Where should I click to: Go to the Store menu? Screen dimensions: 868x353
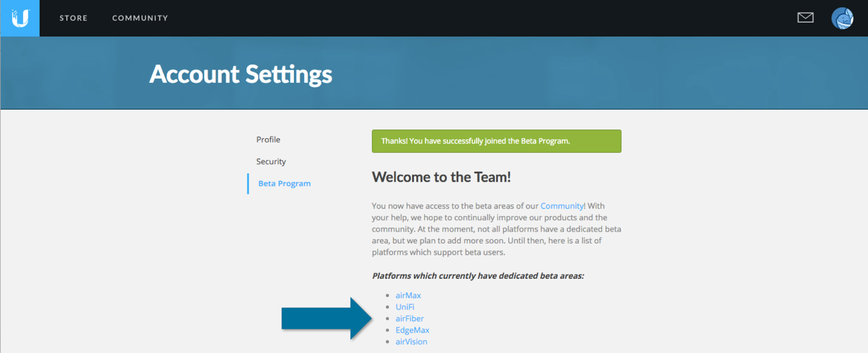click(73, 18)
